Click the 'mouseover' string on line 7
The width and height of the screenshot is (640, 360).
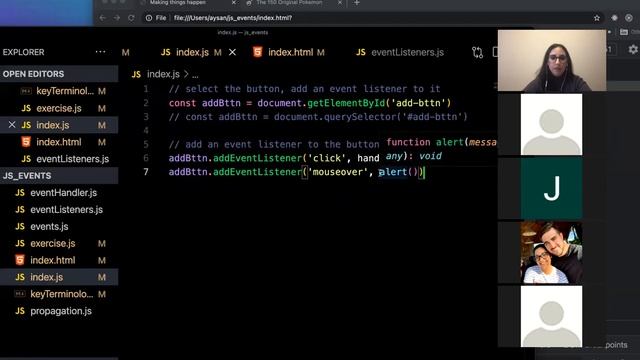point(338,172)
